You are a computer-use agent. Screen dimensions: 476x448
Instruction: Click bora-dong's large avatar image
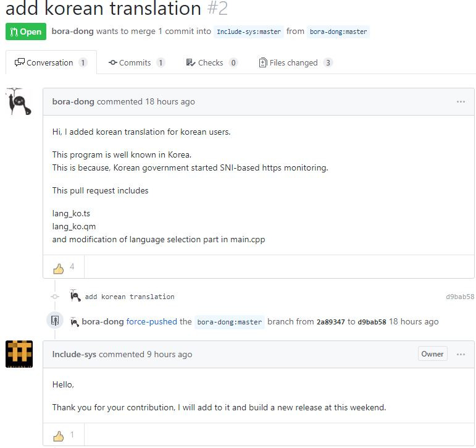coord(19,101)
